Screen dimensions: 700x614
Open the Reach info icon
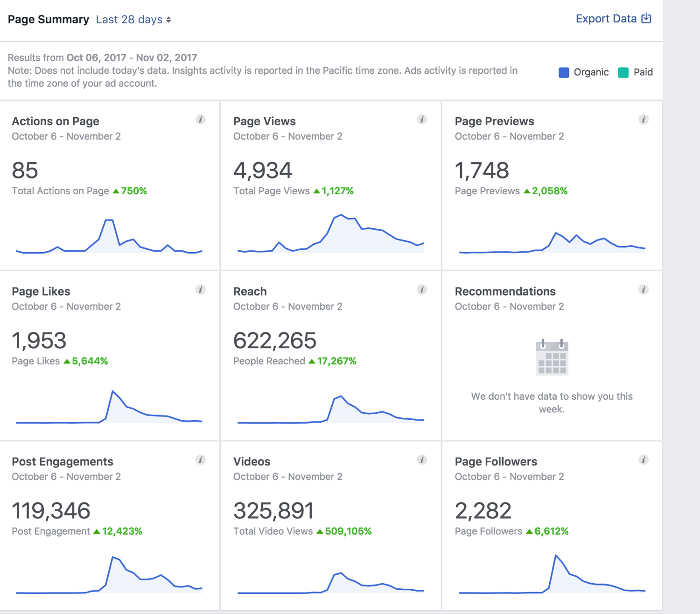(422, 289)
